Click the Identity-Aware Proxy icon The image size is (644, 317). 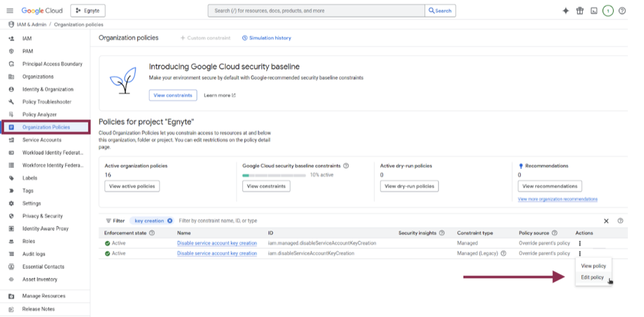pos(12,229)
